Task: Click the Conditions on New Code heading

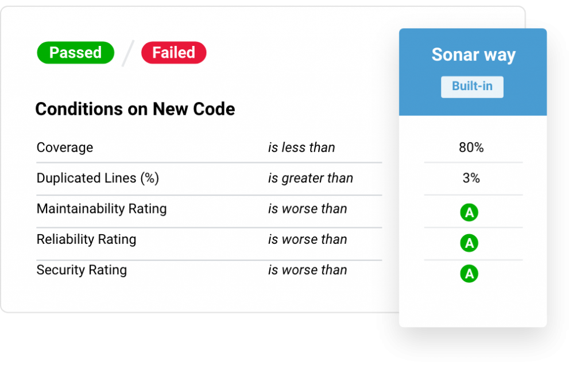Action: 135,109
